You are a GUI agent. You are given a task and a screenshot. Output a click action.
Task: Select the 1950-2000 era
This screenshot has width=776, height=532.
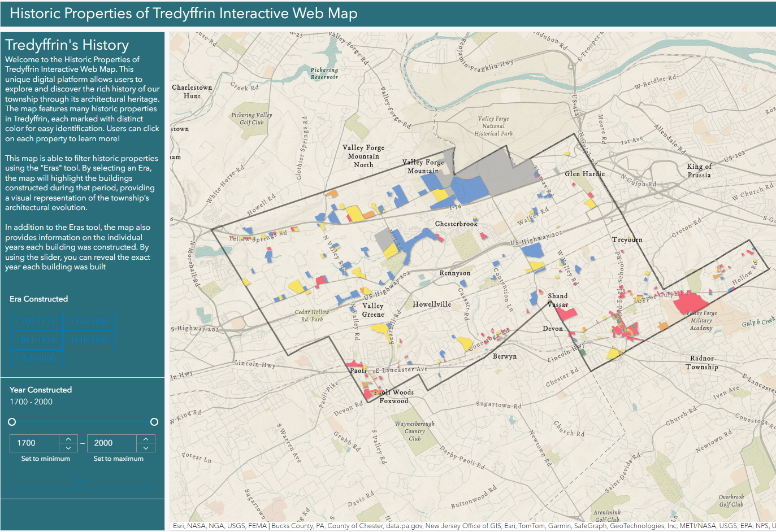click(x=37, y=359)
